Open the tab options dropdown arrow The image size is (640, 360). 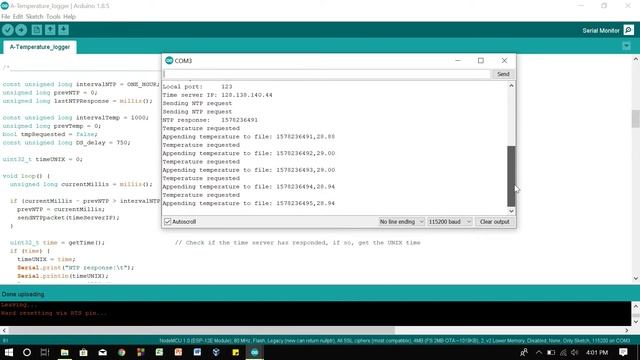point(627,46)
